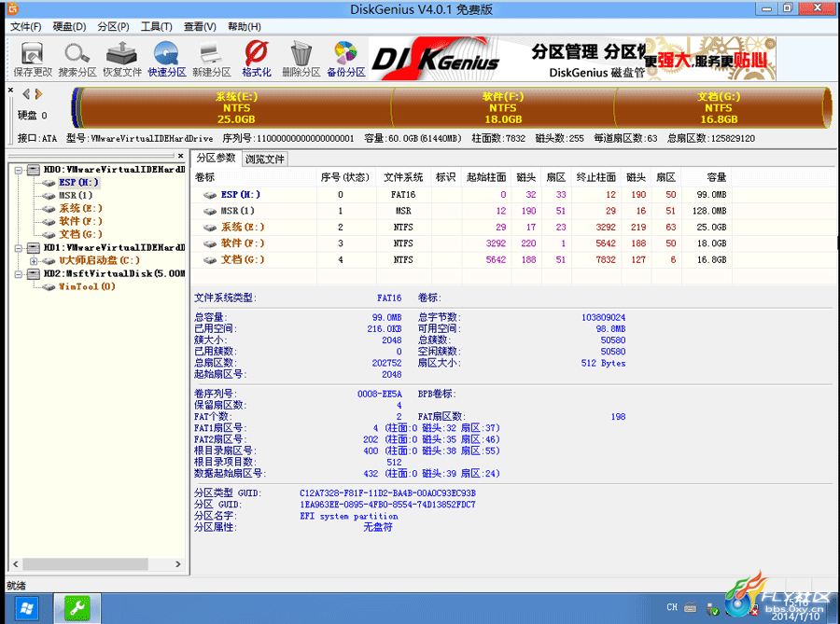Click the tree pane horizontal scrollbar thumb
Viewport: 840px width, 624px height.
pos(85,564)
